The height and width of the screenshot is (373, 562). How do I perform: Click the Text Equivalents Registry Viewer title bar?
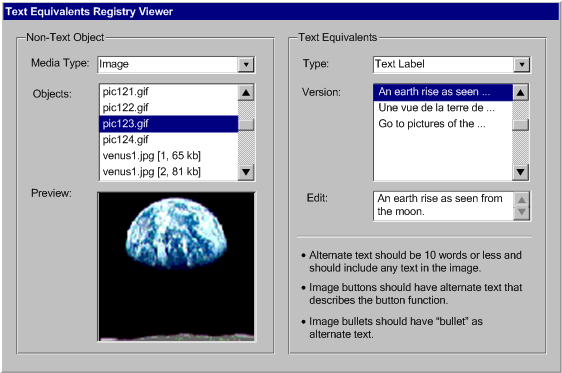tap(281, 11)
